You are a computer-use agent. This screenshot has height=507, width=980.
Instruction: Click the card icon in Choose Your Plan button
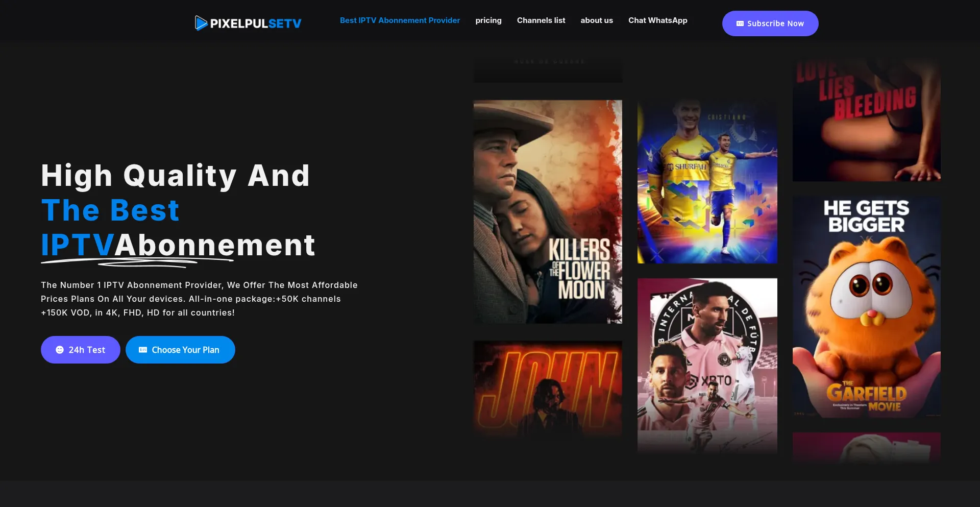click(142, 350)
